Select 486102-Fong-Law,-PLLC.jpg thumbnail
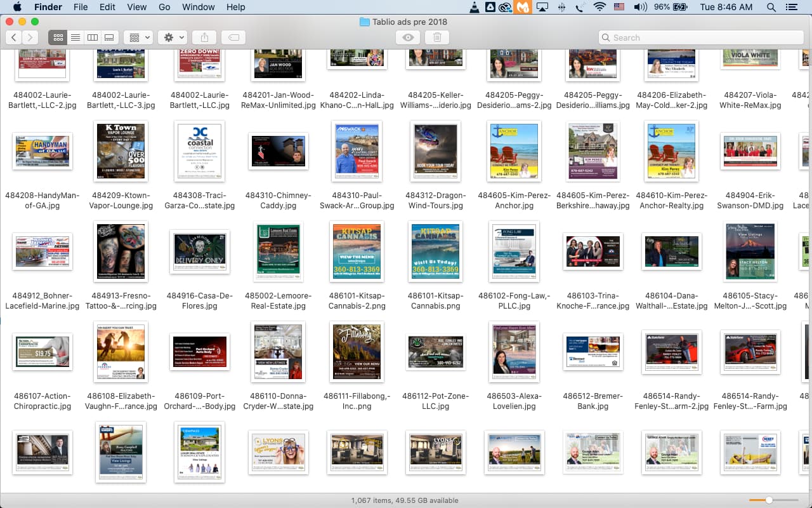 (514, 251)
